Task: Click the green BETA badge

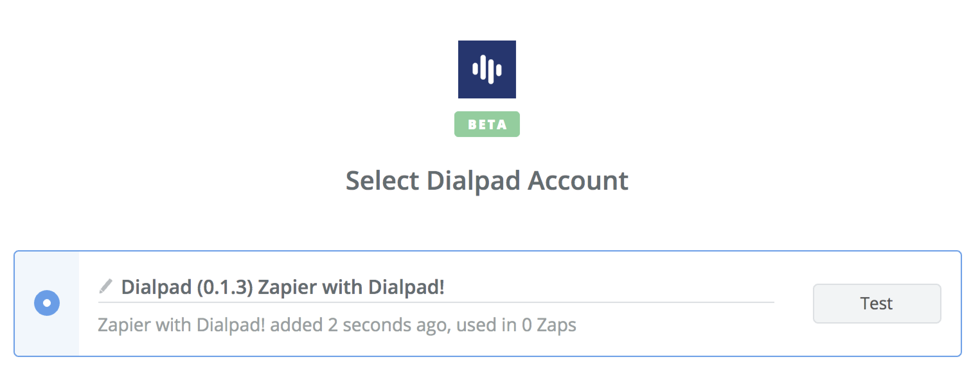Action: pos(486,124)
